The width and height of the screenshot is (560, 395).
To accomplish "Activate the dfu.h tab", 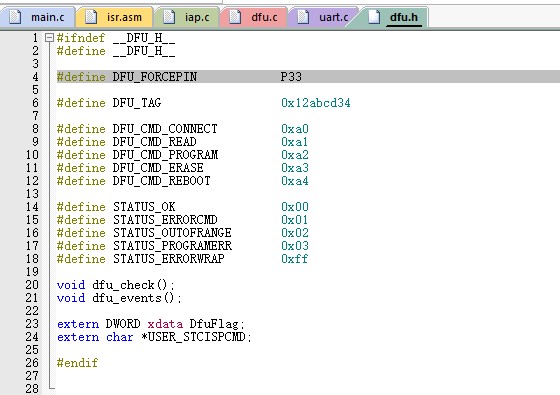I will [x=393, y=17].
